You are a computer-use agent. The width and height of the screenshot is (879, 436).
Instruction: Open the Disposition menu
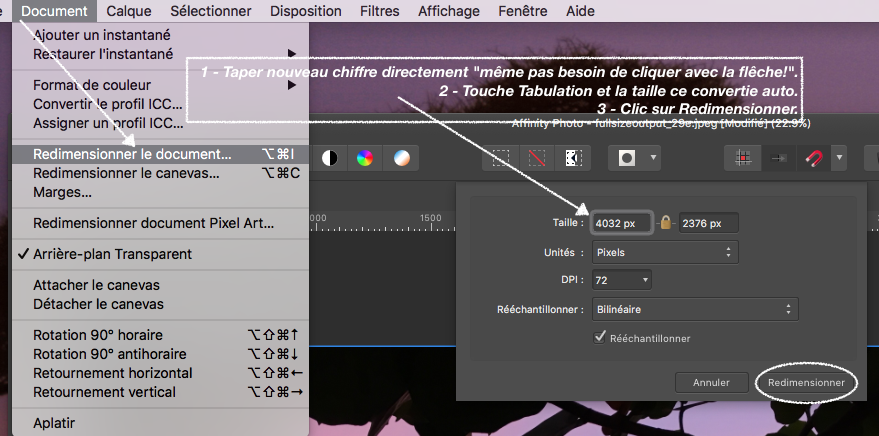(x=306, y=11)
